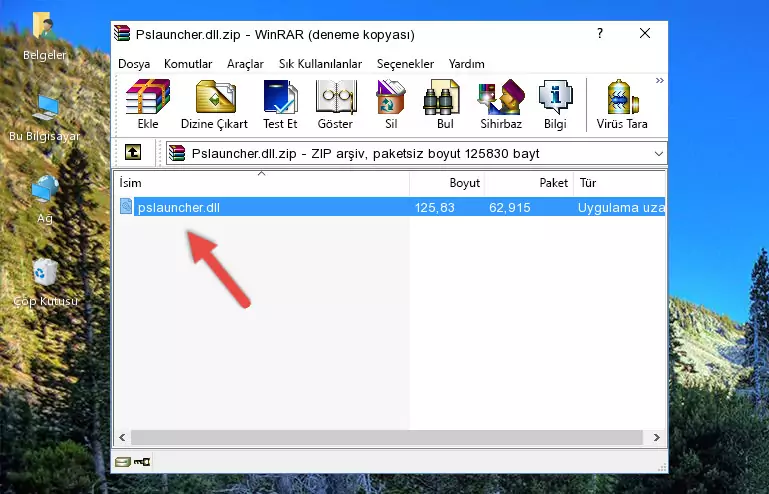Open the Komutlar menu

[x=188, y=64]
